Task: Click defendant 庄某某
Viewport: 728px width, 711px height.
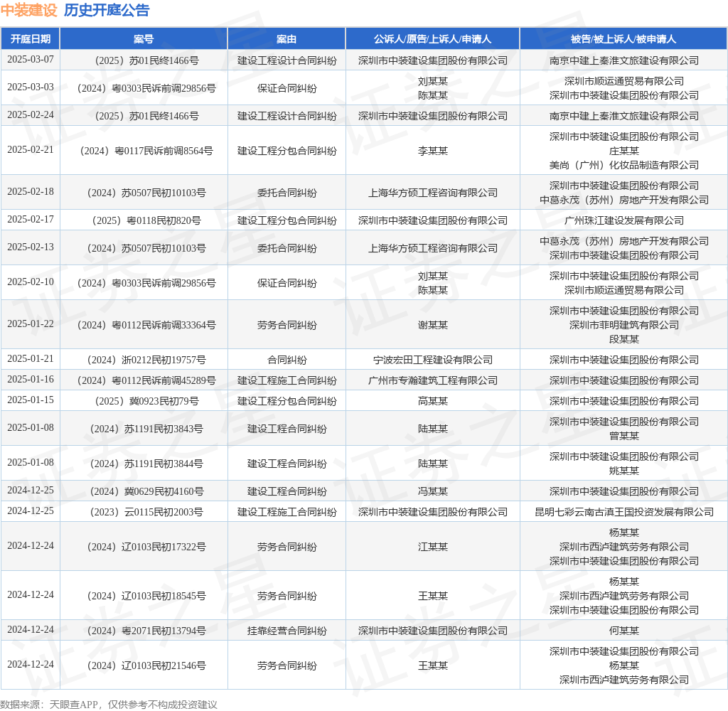Action: (x=624, y=151)
